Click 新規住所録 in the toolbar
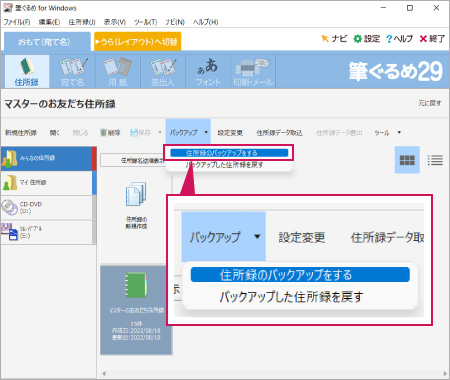 (x=21, y=133)
